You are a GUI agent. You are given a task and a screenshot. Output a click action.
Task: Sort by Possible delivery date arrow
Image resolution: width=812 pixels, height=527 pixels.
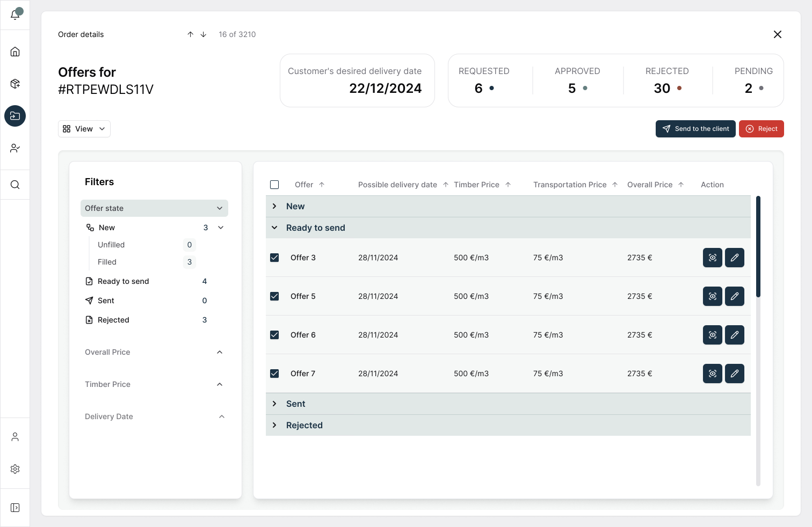(x=446, y=185)
